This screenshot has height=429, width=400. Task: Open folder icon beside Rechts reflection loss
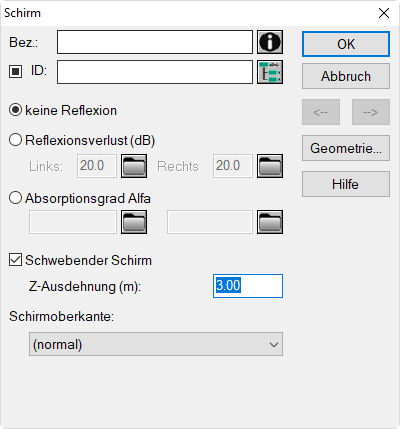pyautogui.click(x=270, y=166)
